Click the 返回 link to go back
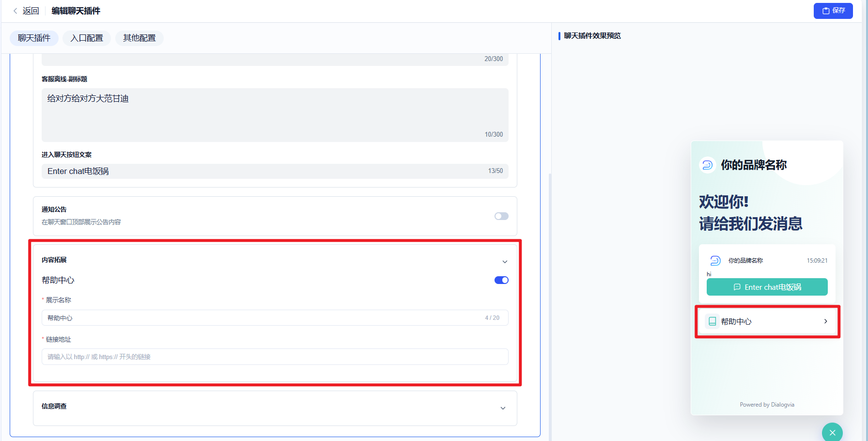The height and width of the screenshot is (441, 868). tap(31, 11)
